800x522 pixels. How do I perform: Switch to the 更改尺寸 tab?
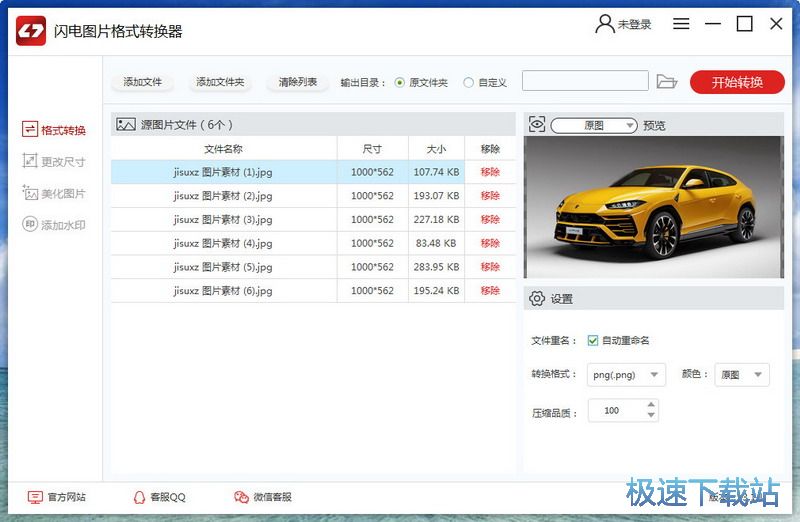pyautogui.click(x=54, y=161)
